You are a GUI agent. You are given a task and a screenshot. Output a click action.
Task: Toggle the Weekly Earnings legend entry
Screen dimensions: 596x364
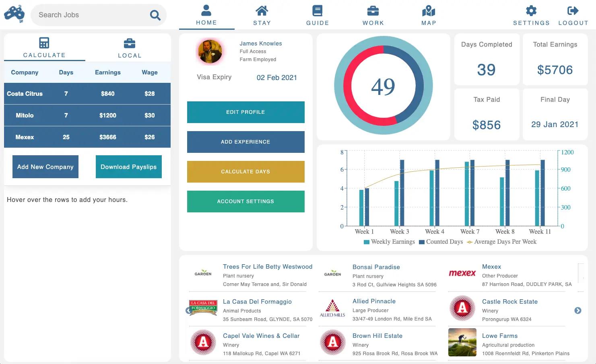389,241
